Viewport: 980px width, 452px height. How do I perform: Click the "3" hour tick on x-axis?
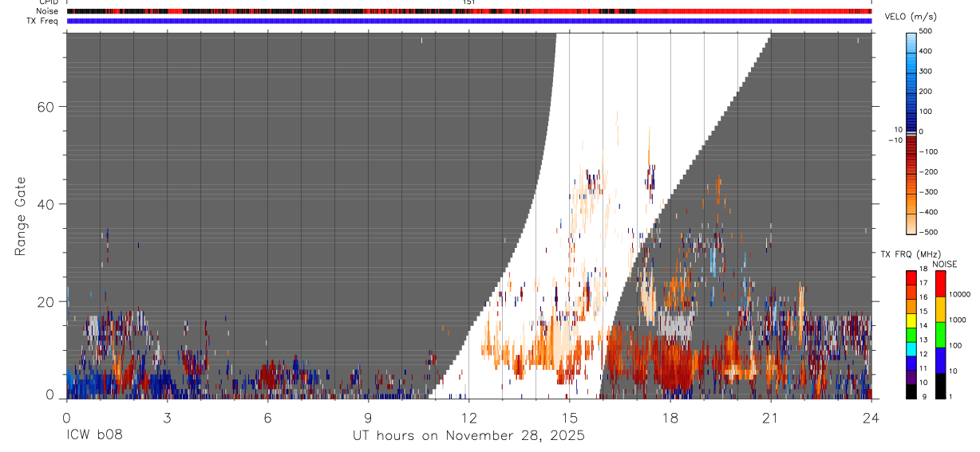tap(168, 418)
